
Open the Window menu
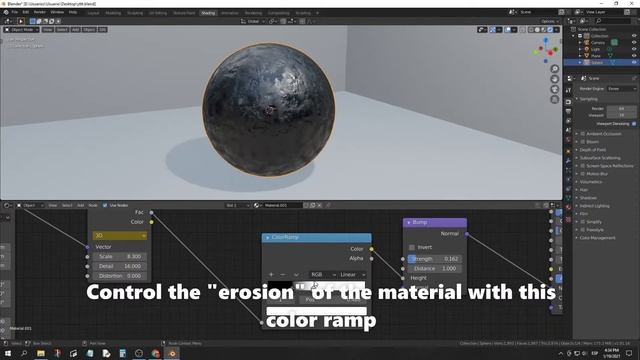click(57, 13)
